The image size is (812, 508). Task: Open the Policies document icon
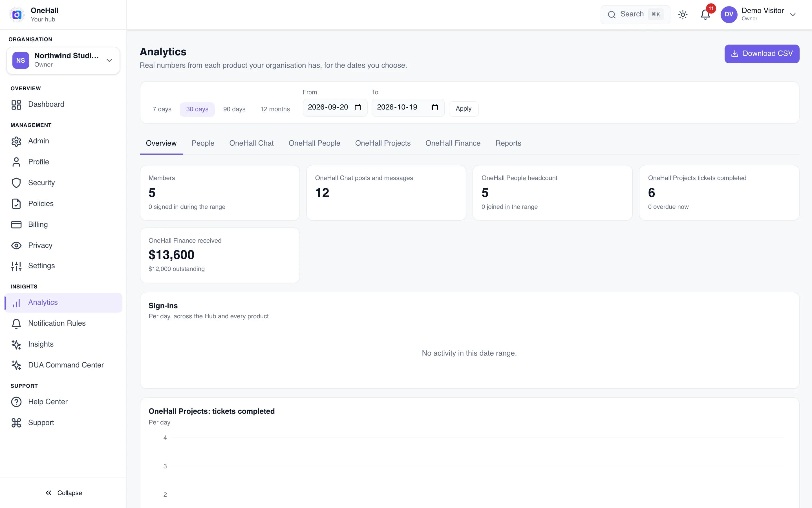pos(16,203)
